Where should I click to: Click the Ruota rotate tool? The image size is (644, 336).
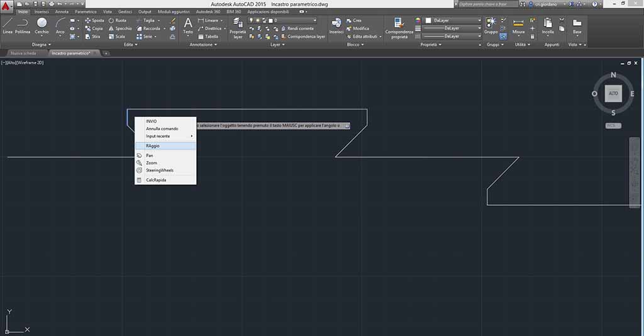pyautogui.click(x=118, y=20)
